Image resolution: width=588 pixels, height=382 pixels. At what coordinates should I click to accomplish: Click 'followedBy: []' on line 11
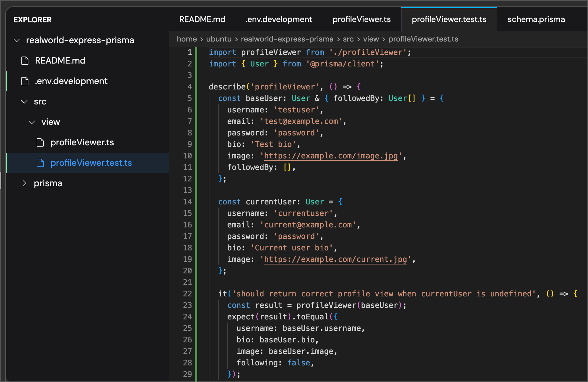pyautogui.click(x=259, y=167)
